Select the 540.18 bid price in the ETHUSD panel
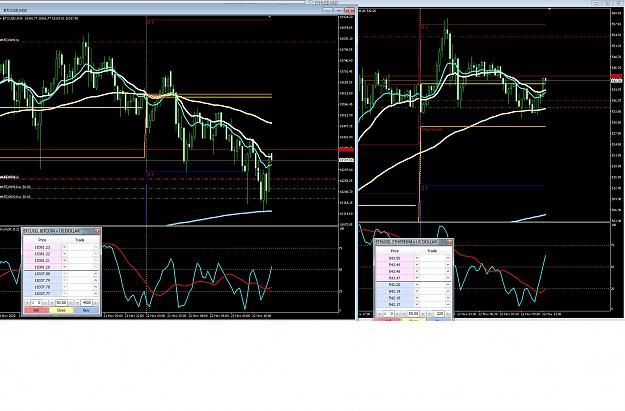 [394, 298]
